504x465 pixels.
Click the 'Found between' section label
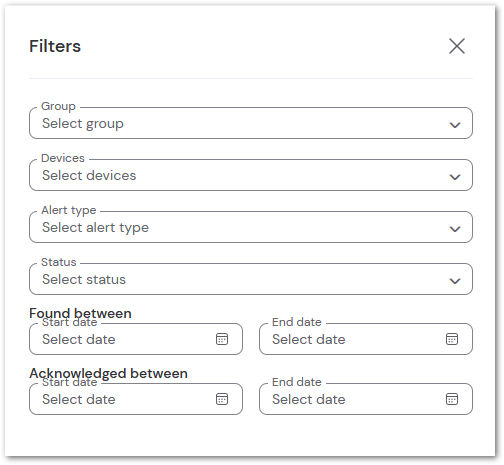80,313
